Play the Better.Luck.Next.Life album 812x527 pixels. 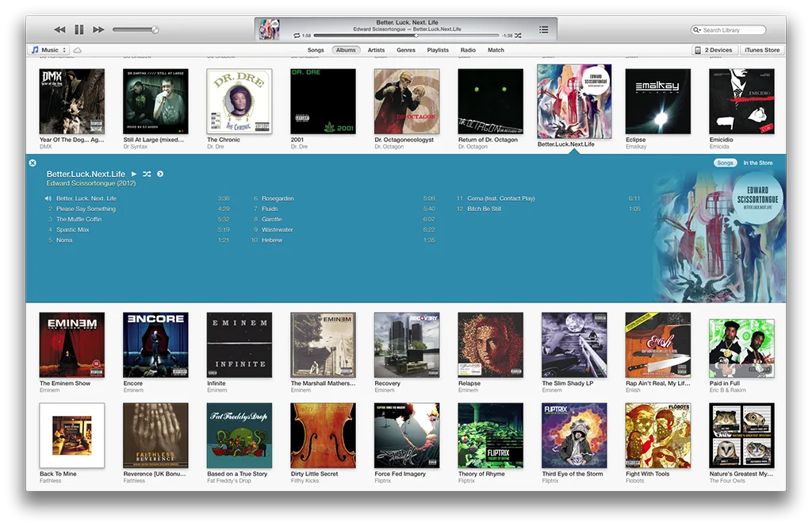coord(134,174)
